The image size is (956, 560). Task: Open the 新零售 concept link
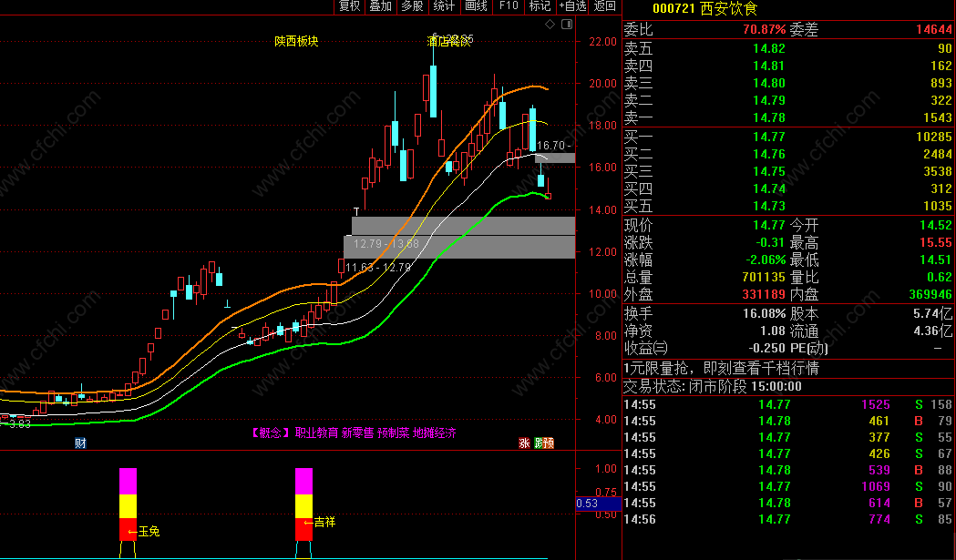coord(357,433)
